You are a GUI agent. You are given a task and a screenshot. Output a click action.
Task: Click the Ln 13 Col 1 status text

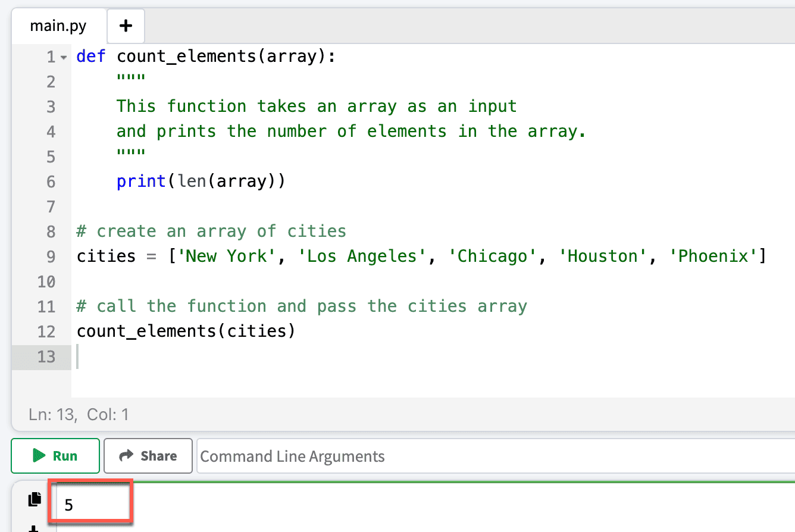coord(77,414)
